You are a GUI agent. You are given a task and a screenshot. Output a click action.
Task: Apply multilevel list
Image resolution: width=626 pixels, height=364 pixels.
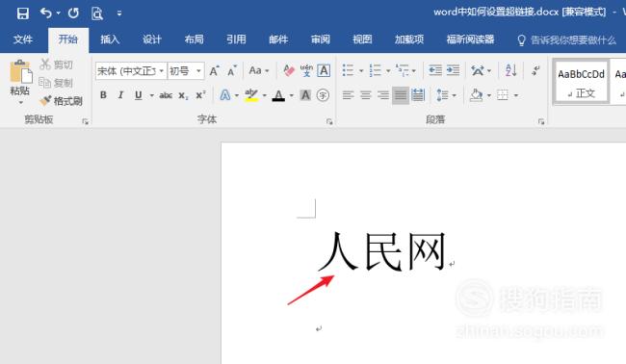(x=403, y=70)
